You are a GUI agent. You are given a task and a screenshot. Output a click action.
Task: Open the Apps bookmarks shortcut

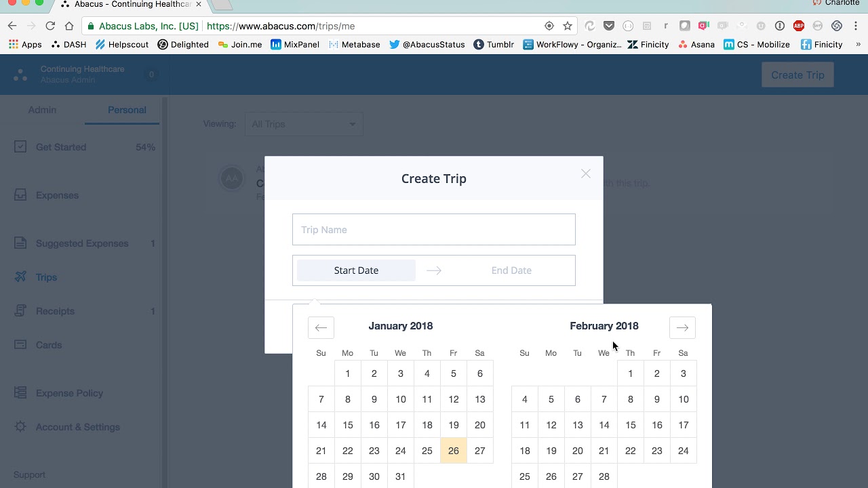pos(25,44)
